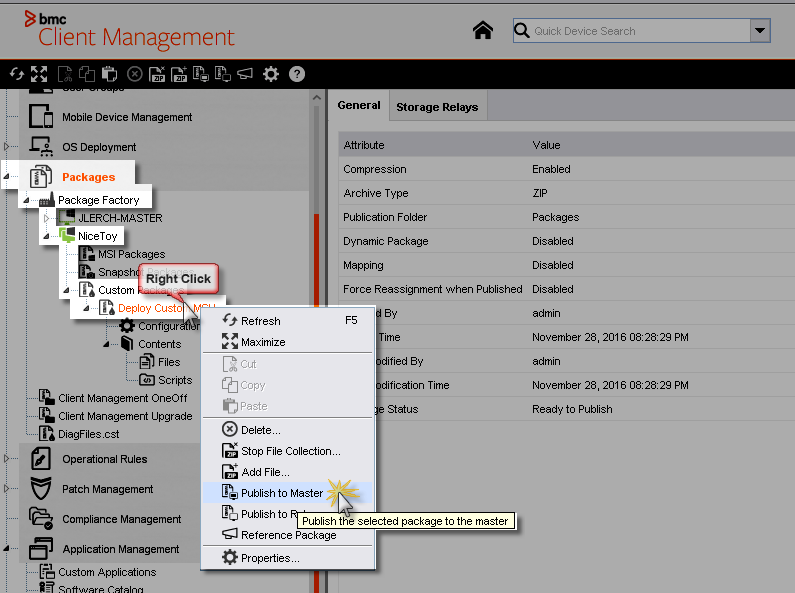Expand the Operational Rules node
This screenshot has height=593, width=795.
[7, 459]
